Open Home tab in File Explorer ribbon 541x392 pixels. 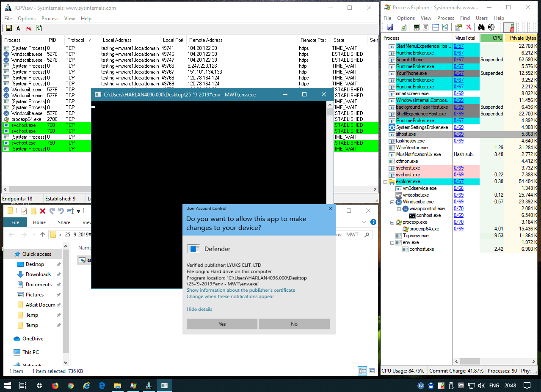click(39, 222)
